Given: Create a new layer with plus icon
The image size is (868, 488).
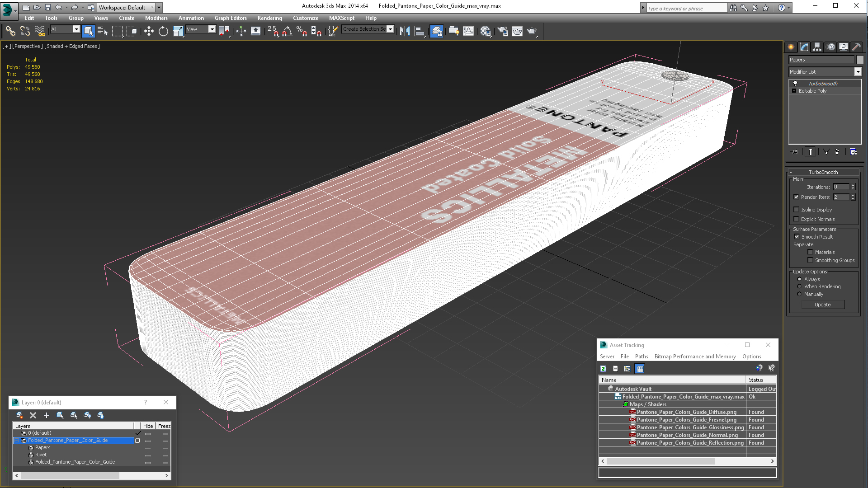Looking at the screenshot, I should tap(46, 415).
